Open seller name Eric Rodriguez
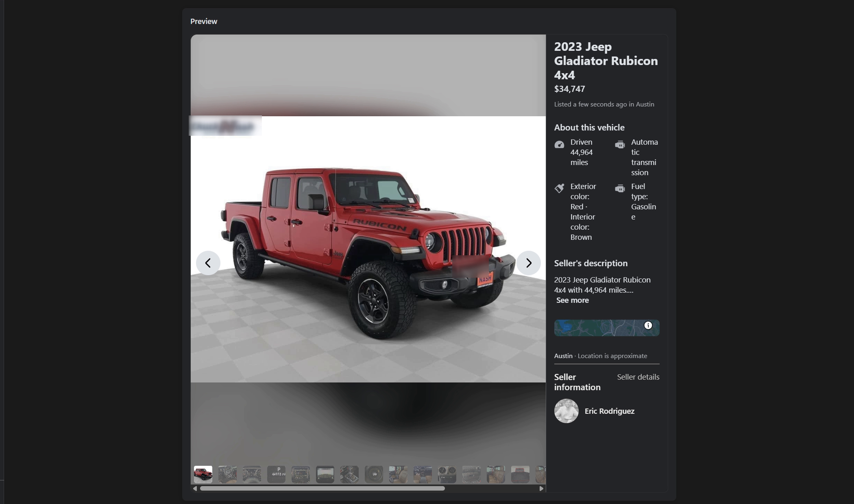This screenshot has width=854, height=504. [x=609, y=411]
